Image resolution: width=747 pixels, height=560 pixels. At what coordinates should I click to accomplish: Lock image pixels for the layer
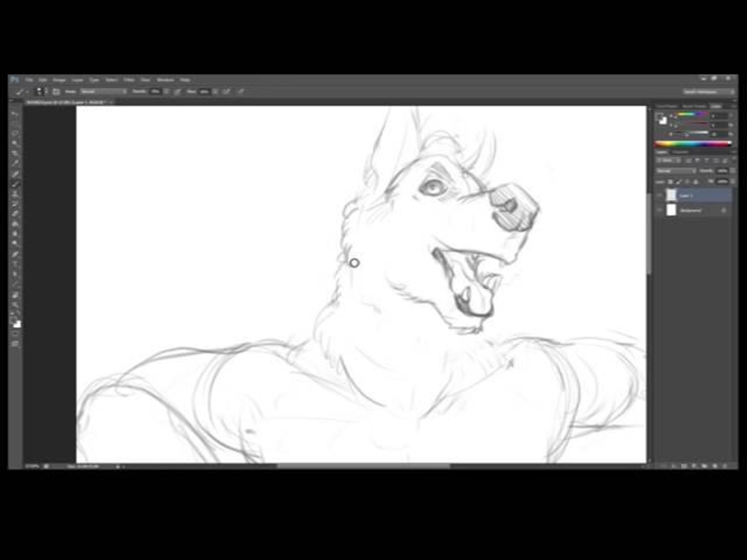pyautogui.click(x=679, y=182)
